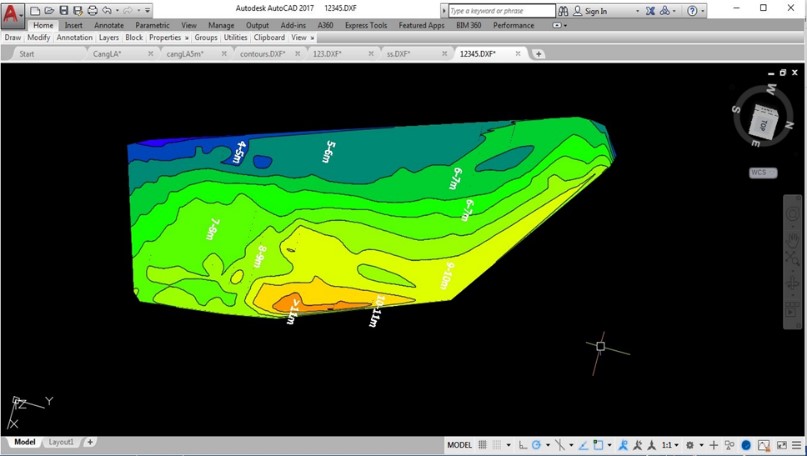Click the Open file icon

click(x=49, y=10)
